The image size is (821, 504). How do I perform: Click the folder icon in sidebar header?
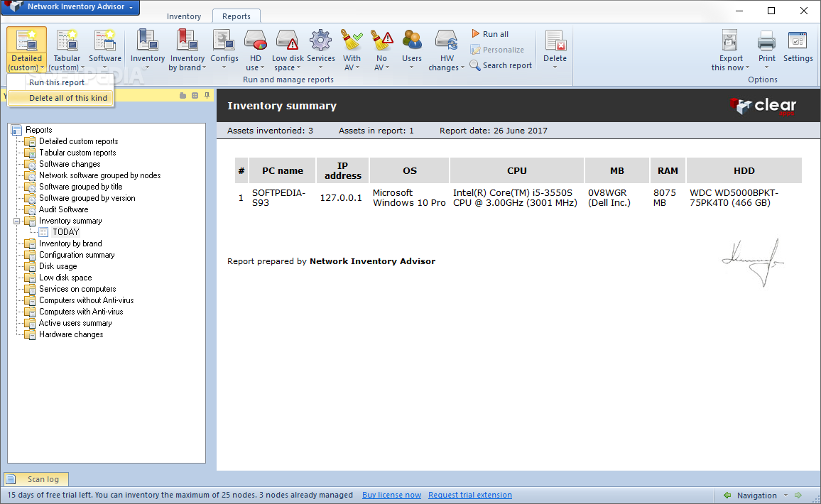point(183,95)
